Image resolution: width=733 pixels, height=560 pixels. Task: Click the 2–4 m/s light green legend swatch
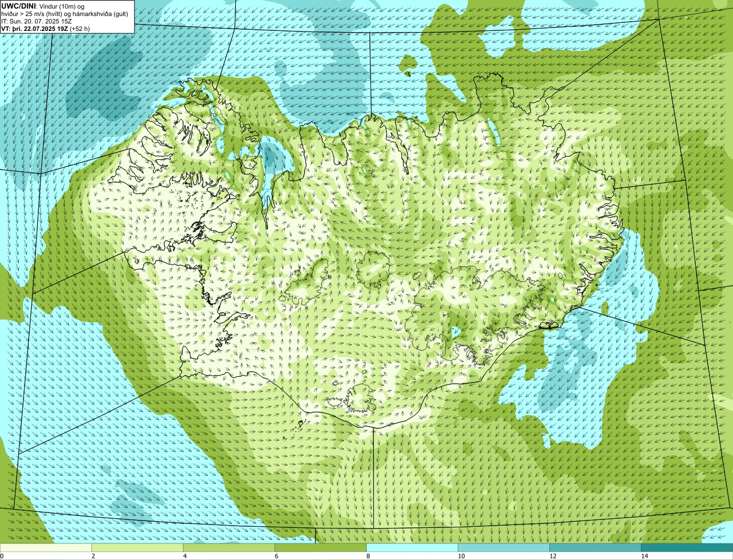click(x=137, y=547)
